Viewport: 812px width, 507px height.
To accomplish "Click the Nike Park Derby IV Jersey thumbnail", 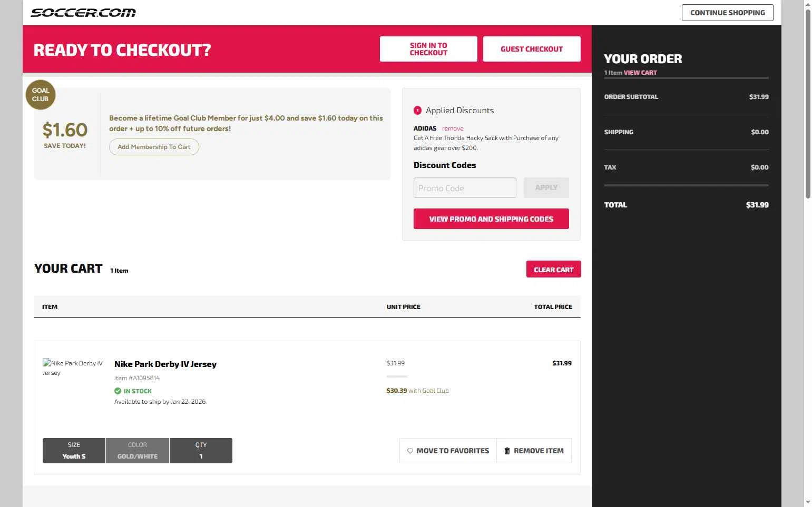I will click(73, 368).
